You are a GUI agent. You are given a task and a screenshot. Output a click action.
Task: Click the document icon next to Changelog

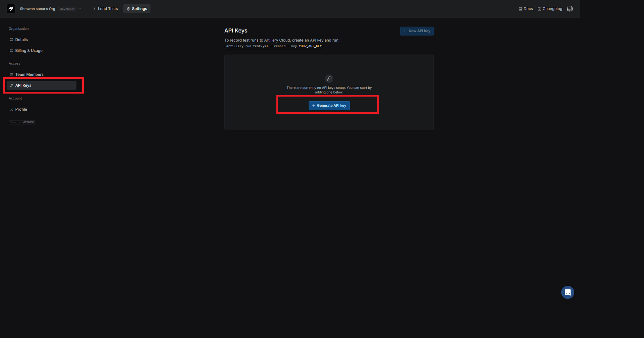(539, 9)
